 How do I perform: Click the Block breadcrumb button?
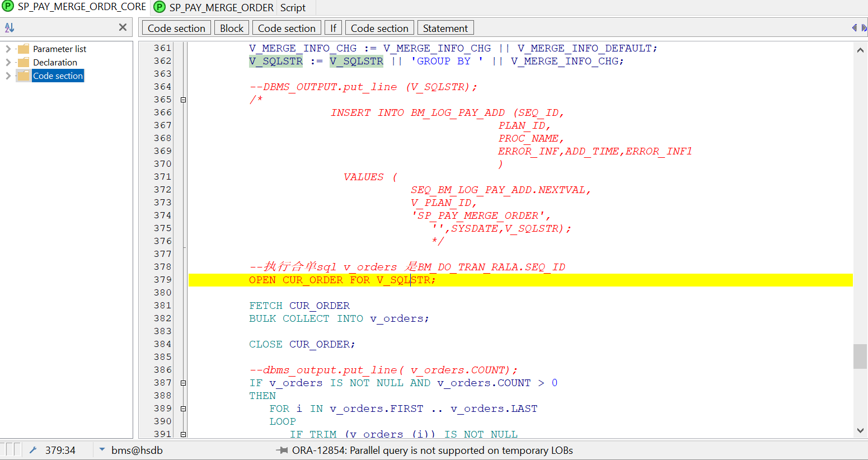(x=232, y=28)
